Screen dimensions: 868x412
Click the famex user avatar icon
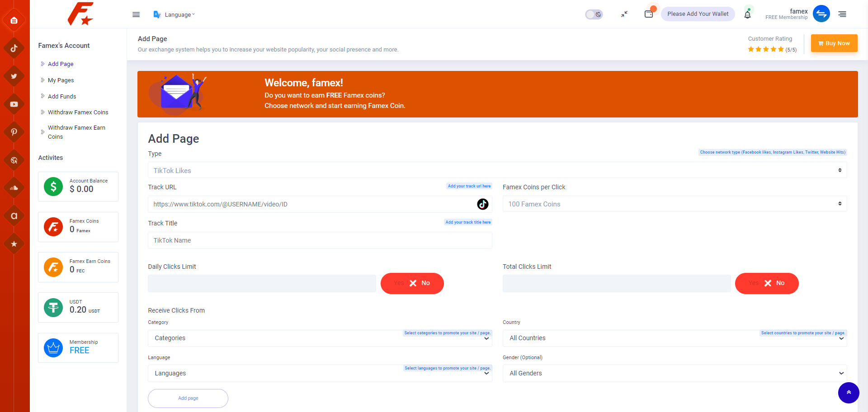[821, 14]
